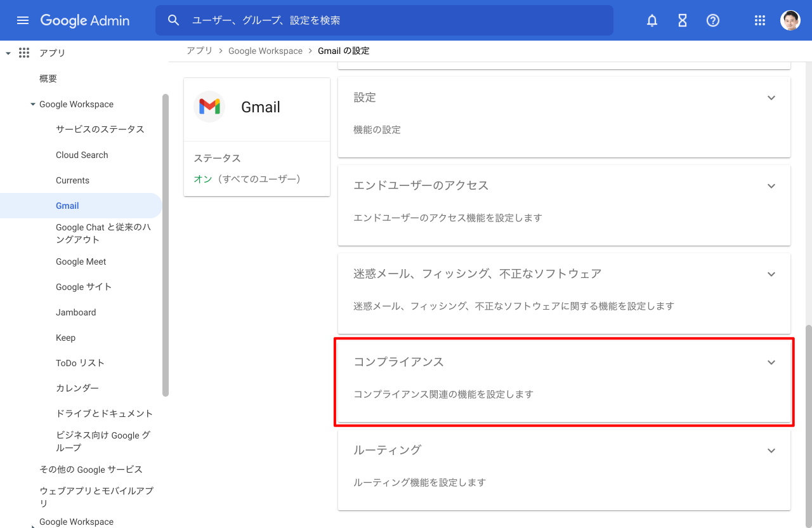812x528 pixels.
Task: Open 迷惑メール、フィッシング、不正なソフトウェア section title
Action: 478,274
